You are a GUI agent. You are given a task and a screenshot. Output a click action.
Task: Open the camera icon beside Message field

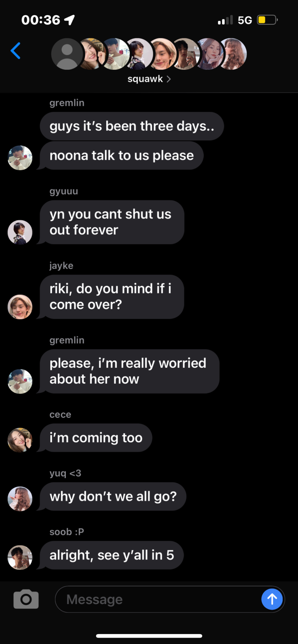pos(26,599)
